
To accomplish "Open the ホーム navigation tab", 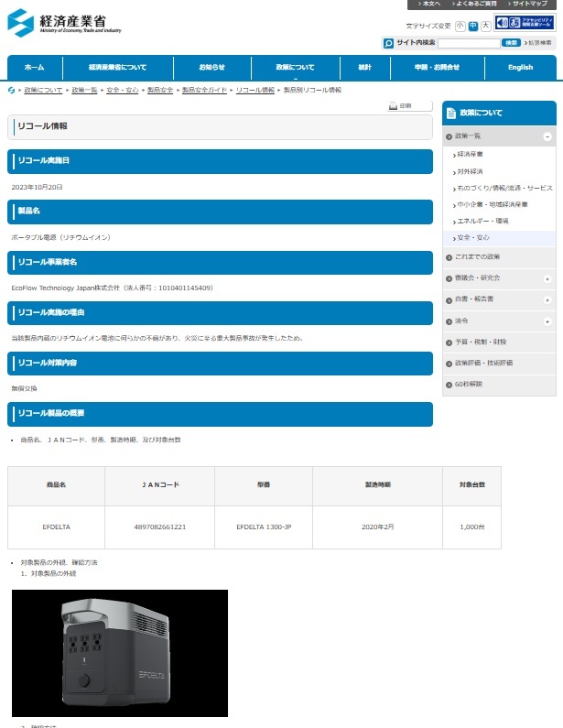I will coord(35,68).
